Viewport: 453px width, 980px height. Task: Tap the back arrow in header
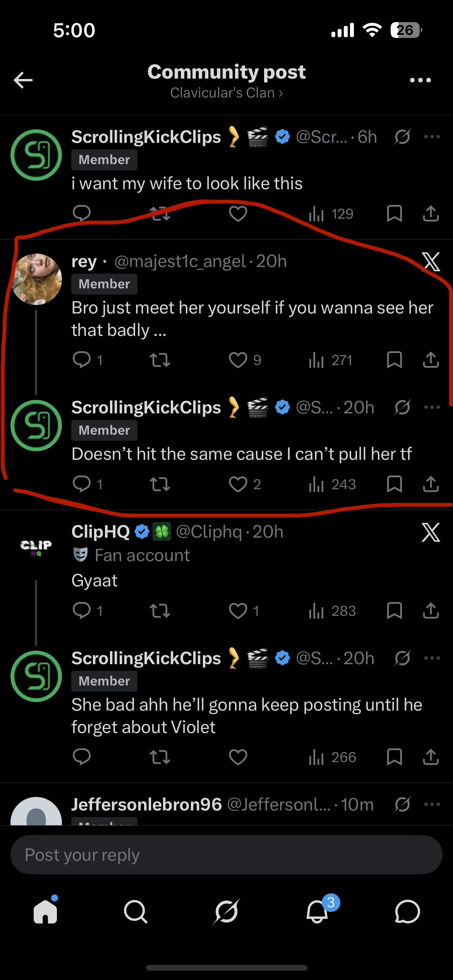point(23,80)
